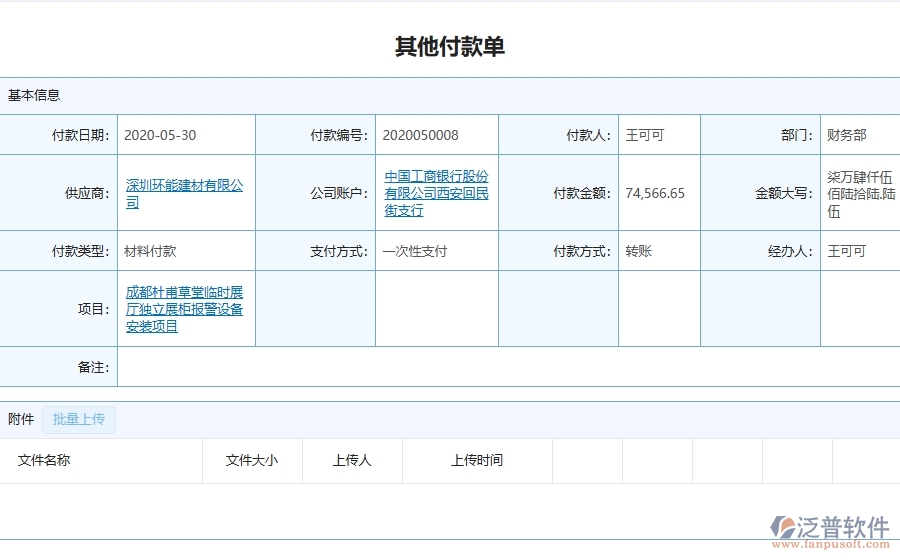Select the 支付方式 value 一次性支付
The height and width of the screenshot is (560, 900).
(x=415, y=251)
